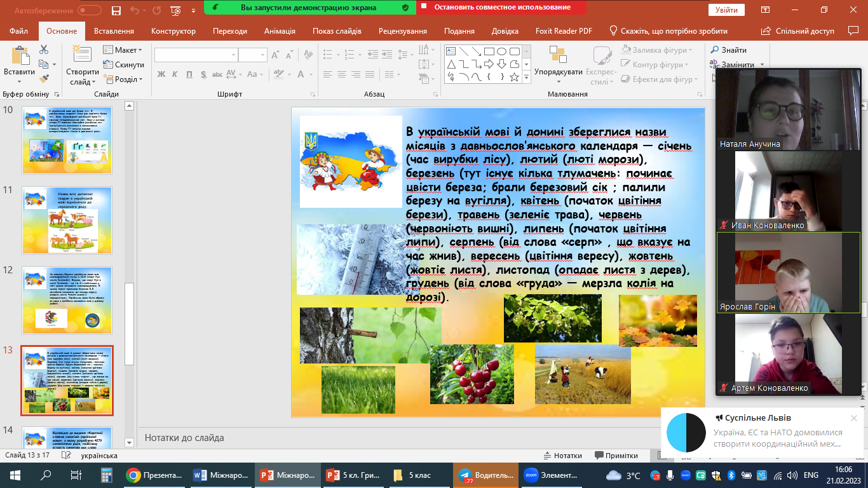This screenshot has height=488, width=868.
Task: Click the slide panel scrollbar thumb
Action: tap(130, 324)
